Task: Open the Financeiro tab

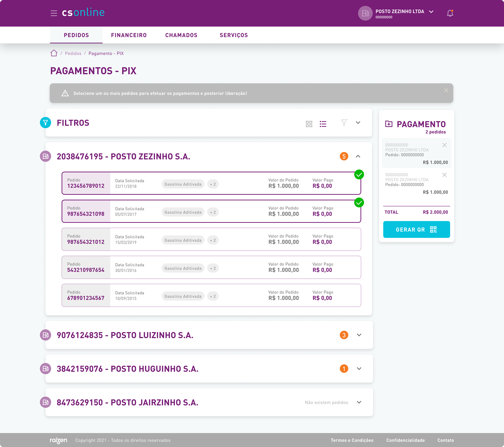Action: click(x=129, y=35)
